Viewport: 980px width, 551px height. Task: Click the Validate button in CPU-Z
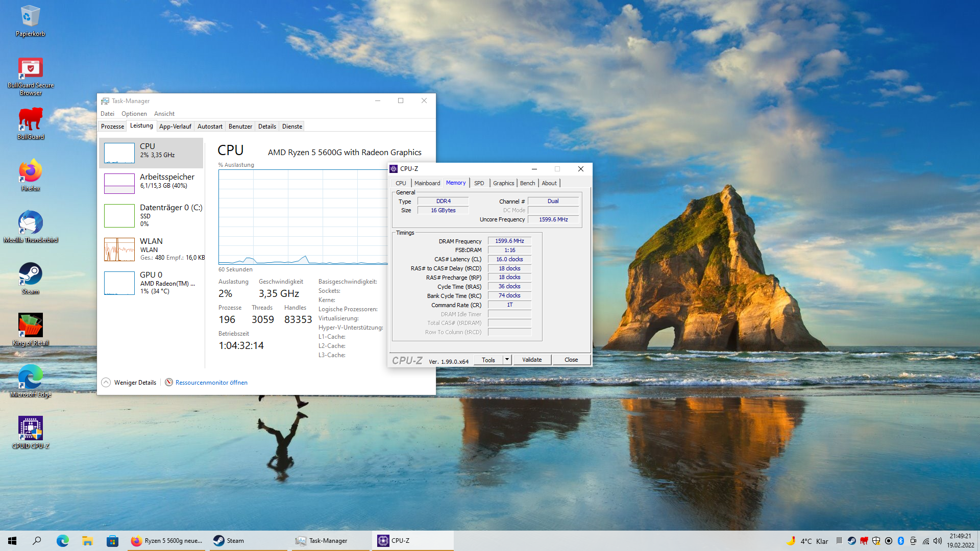coord(531,360)
